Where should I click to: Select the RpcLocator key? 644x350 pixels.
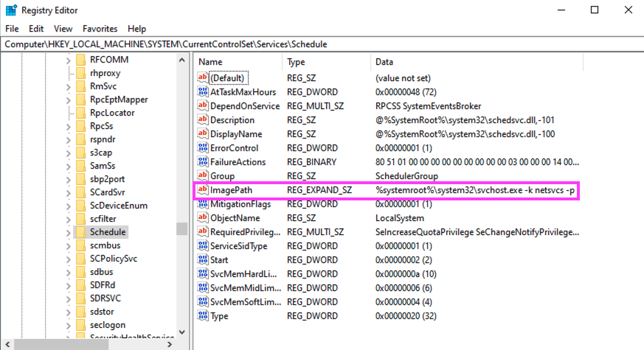pos(112,113)
